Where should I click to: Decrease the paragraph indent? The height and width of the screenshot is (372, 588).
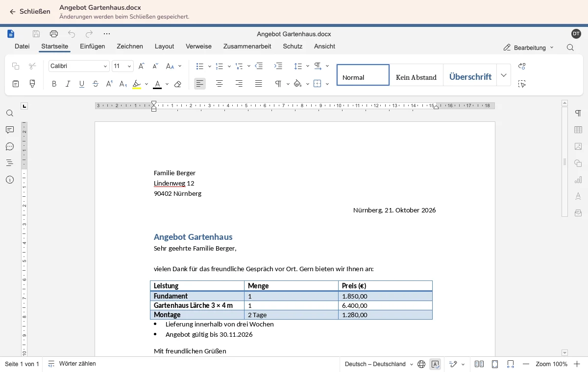tap(259, 66)
